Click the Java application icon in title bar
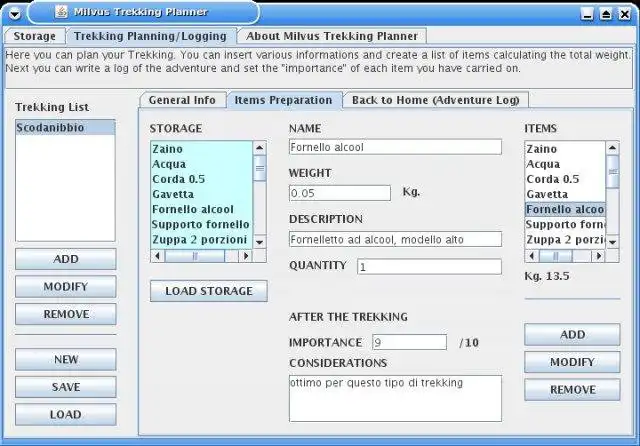The height and width of the screenshot is (446, 640). 61,12
